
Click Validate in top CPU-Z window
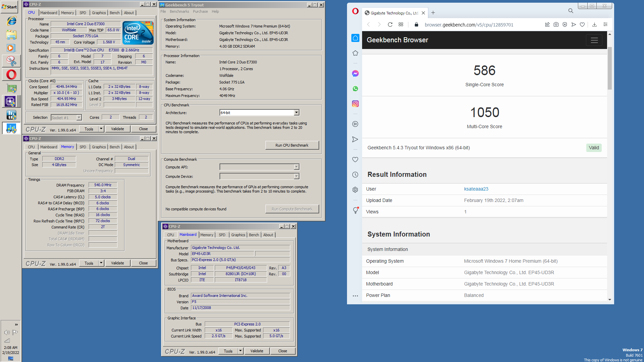pyautogui.click(x=117, y=129)
